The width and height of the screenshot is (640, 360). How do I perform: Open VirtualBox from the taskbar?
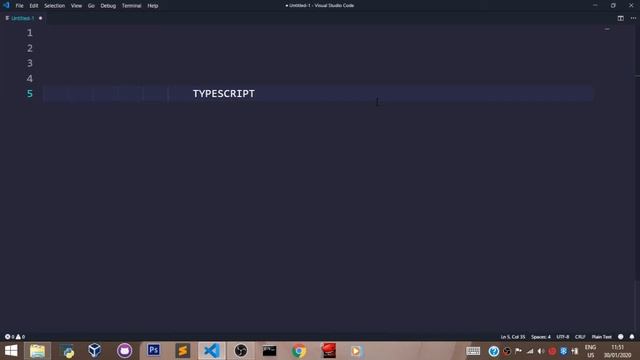click(x=95, y=351)
